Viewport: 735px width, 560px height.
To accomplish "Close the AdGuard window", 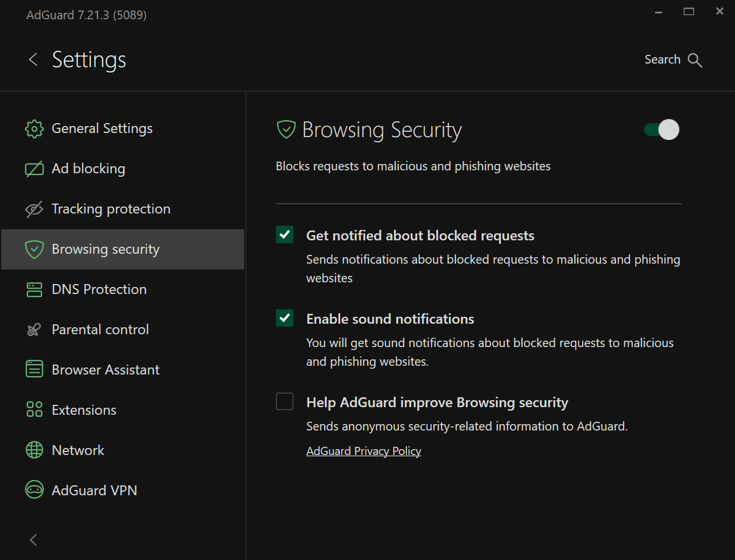I will click(x=720, y=12).
